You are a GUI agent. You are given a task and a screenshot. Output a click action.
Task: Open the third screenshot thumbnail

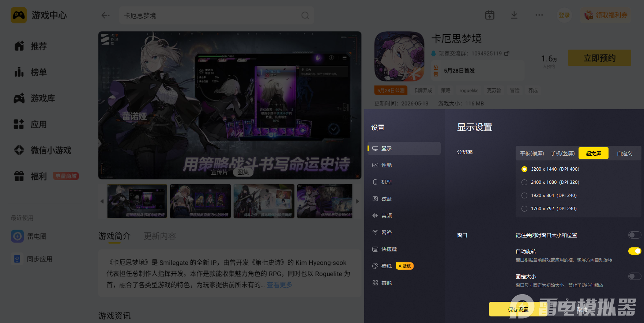(x=264, y=201)
